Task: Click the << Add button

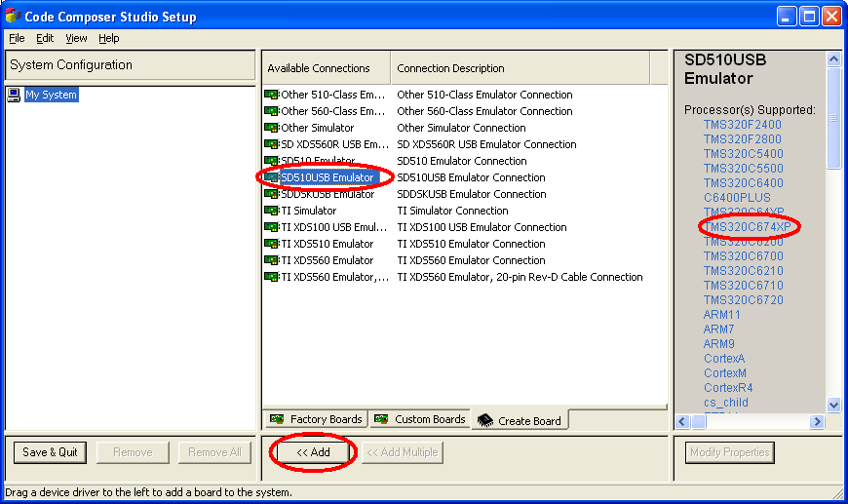Action: click(x=313, y=452)
